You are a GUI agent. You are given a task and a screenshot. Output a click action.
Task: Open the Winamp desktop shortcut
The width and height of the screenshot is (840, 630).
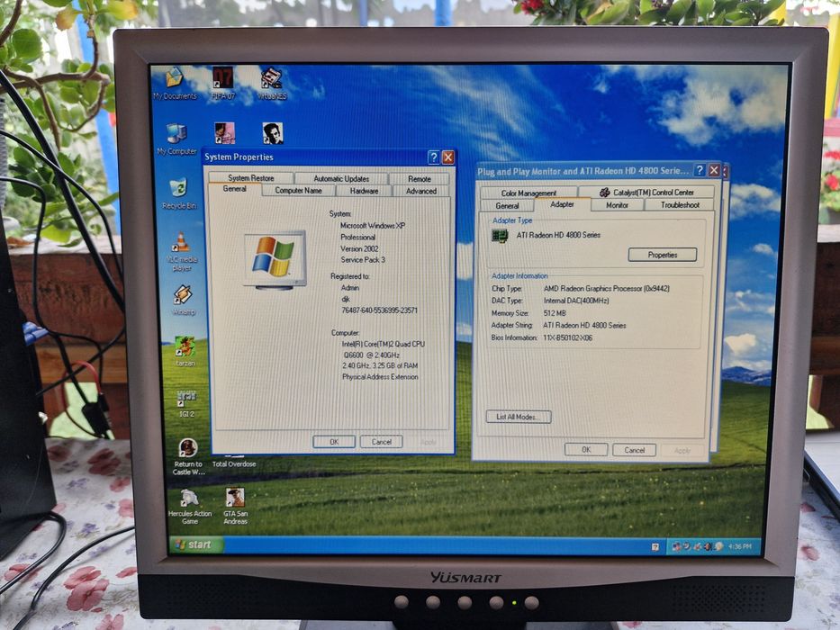coord(183,300)
